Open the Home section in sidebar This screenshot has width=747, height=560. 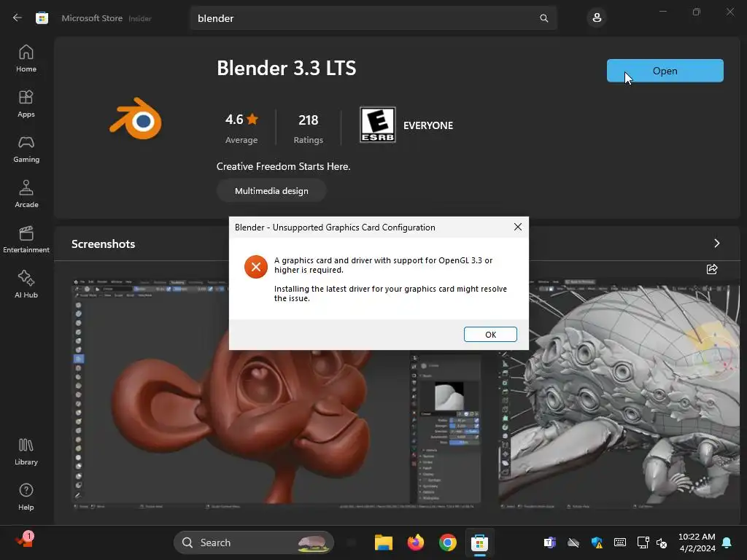pos(26,58)
